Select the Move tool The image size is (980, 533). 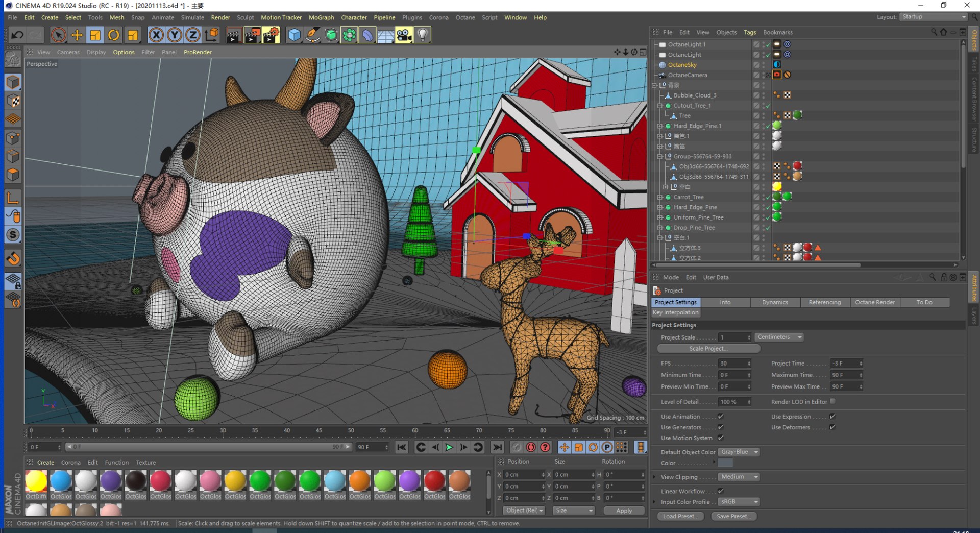(x=77, y=35)
